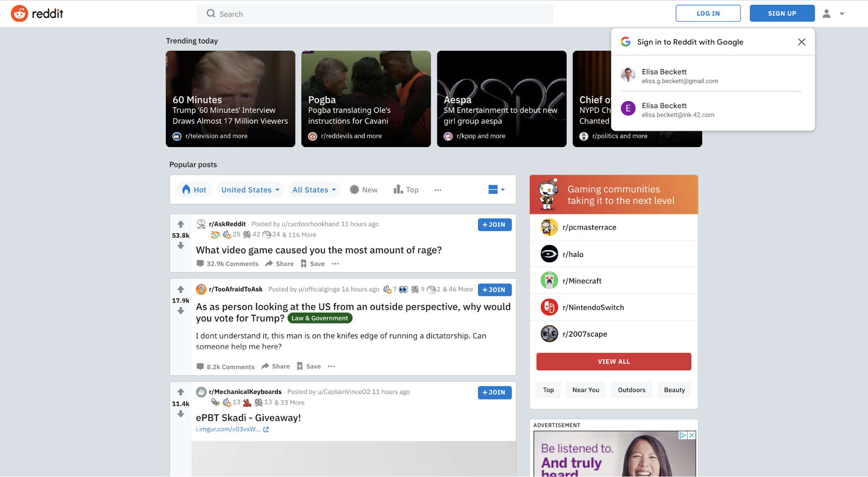
Task: Click LOG IN button
Action: click(x=708, y=12)
